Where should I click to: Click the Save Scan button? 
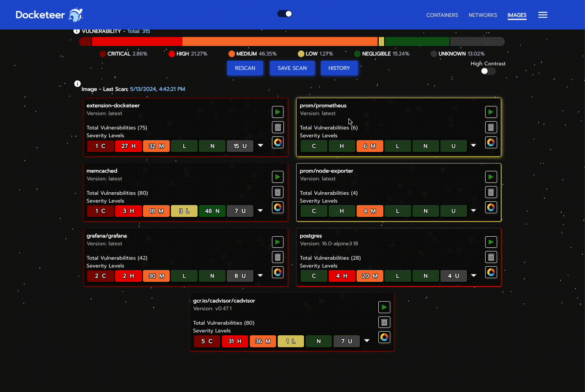pos(292,68)
